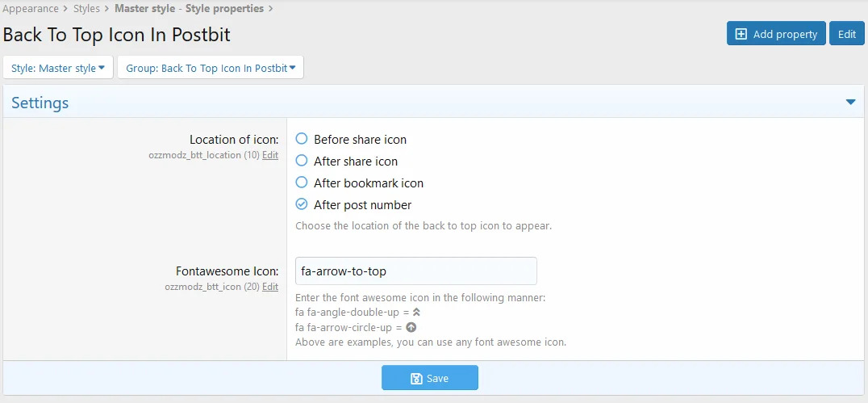This screenshot has width=868, height=403.
Task: Click the angle-double-up example icon
Action: [416, 312]
